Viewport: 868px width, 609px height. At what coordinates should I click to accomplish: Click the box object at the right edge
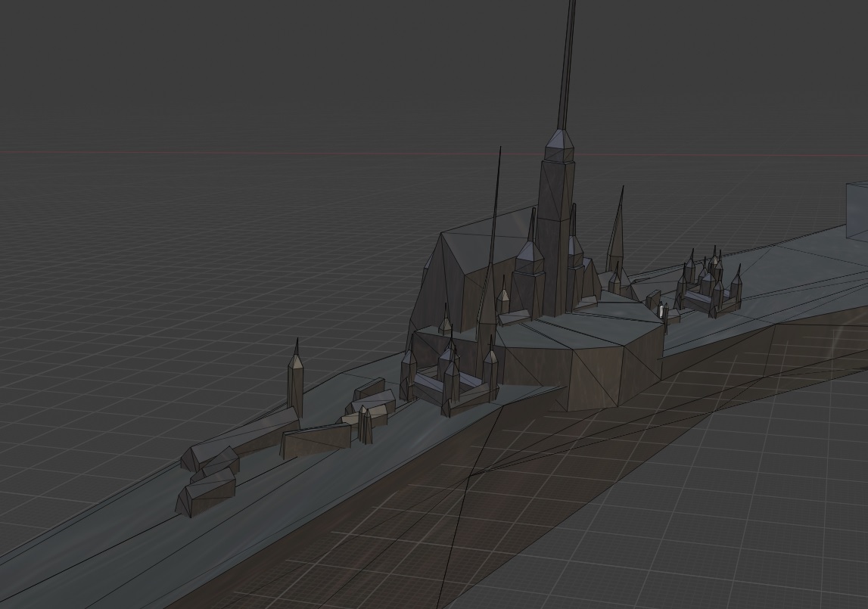click(x=857, y=210)
